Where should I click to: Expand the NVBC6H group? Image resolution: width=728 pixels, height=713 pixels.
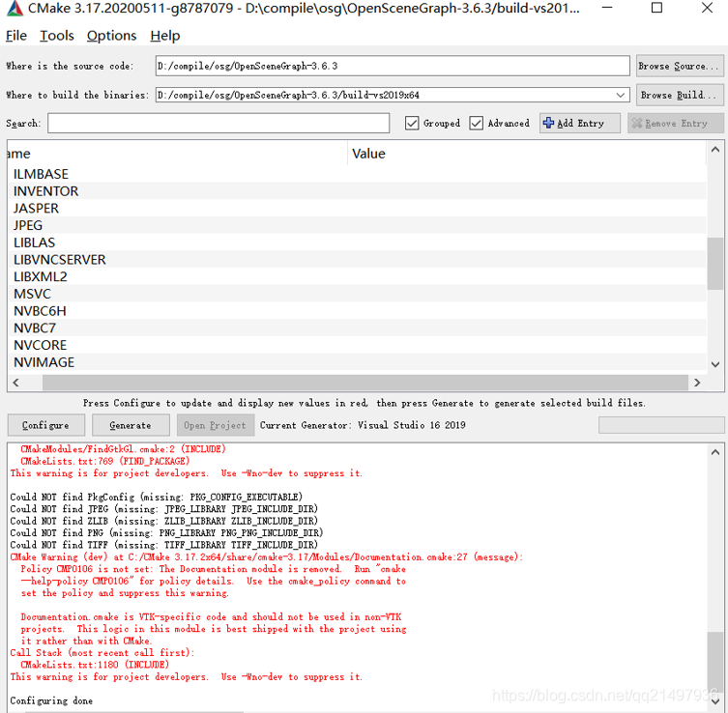(x=40, y=311)
